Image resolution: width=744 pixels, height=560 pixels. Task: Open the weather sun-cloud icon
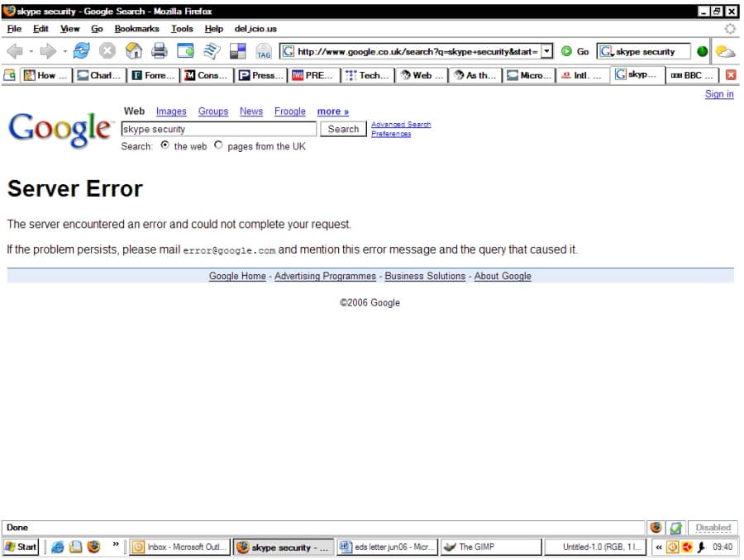[x=725, y=51]
